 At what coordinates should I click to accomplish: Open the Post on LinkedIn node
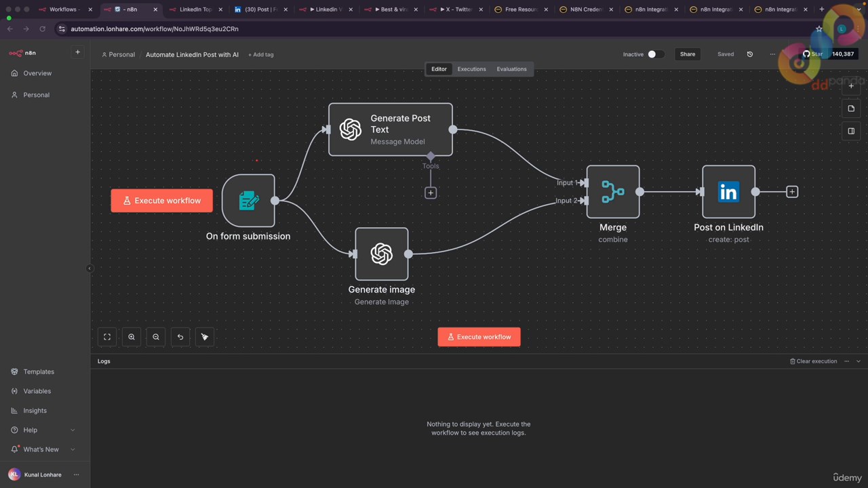729,192
